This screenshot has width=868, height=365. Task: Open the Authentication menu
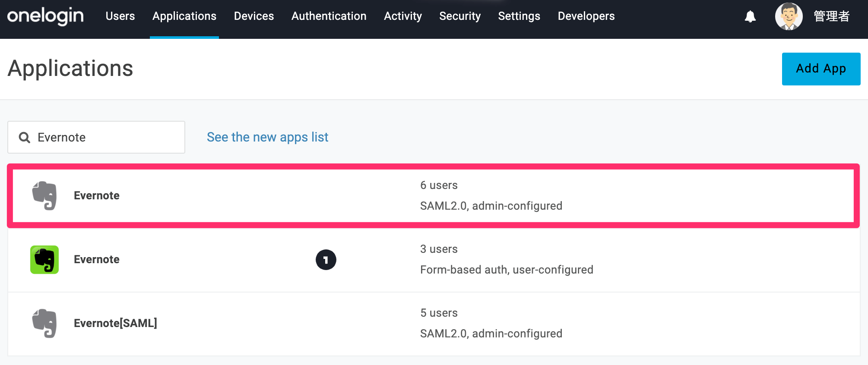pos(329,16)
